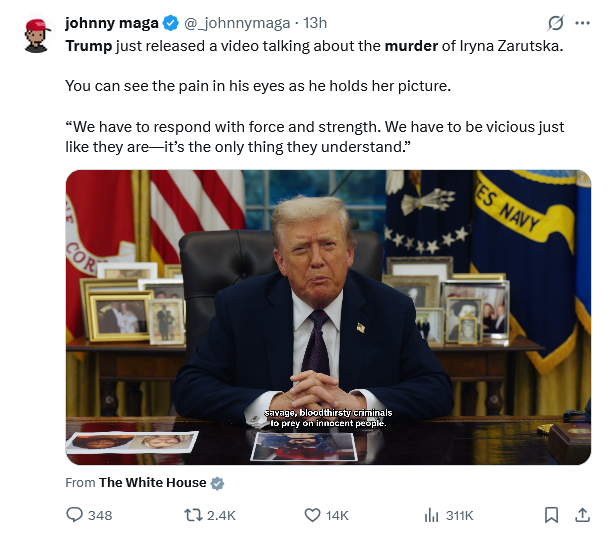Click the reply comment bubble icon

pos(74,515)
